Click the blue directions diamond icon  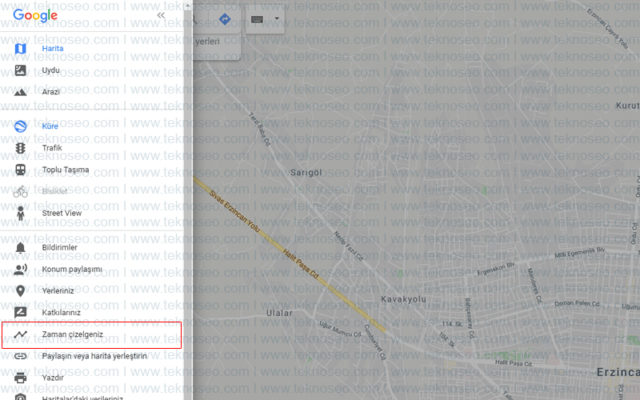tap(225, 19)
